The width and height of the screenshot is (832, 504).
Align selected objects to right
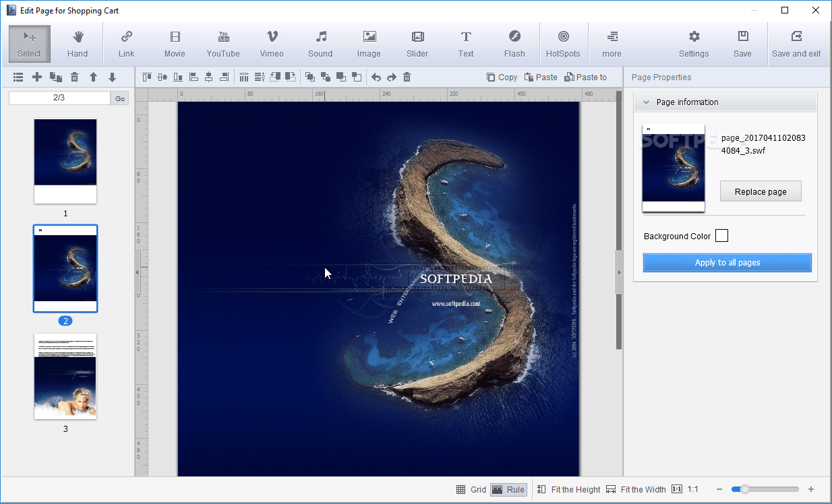225,77
